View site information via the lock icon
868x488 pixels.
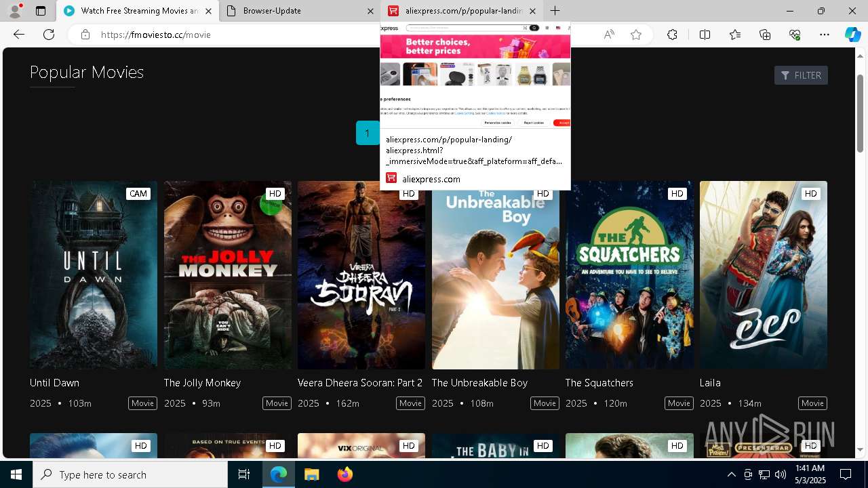pyautogui.click(x=85, y=35)
